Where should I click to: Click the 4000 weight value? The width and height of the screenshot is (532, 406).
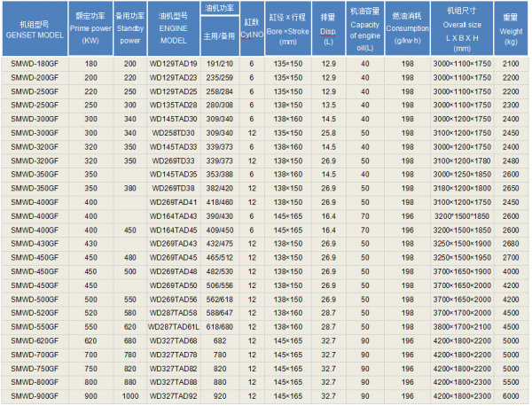[511, 271]
